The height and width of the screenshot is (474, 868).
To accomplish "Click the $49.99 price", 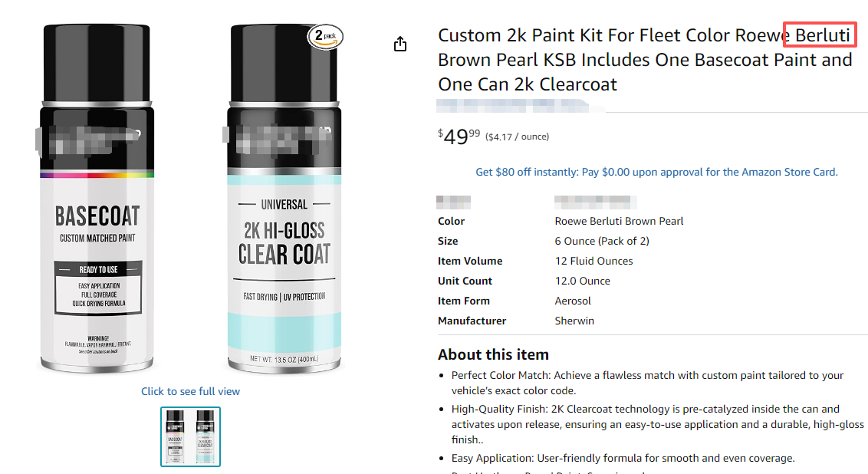I will 459,137.
